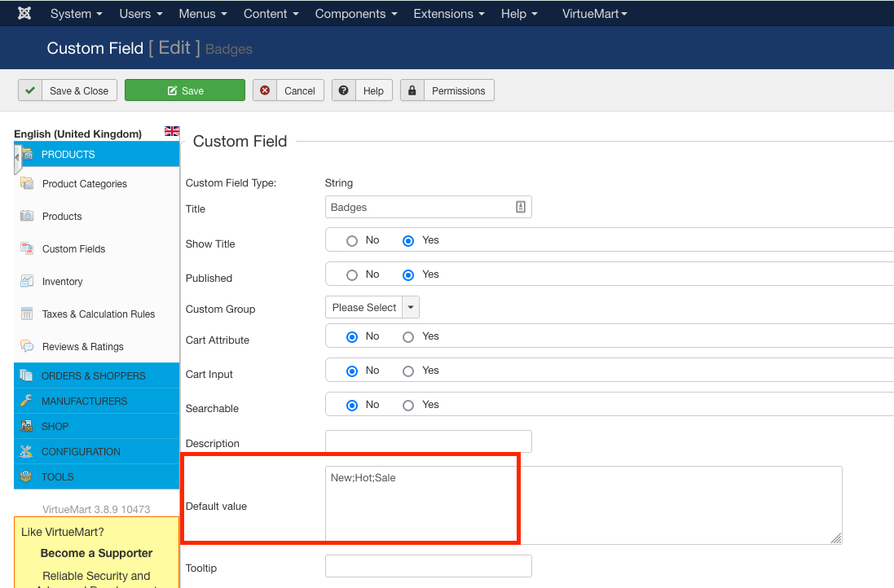This screenshot has width=894, height=588.
Task: Expand the Orders & Shoppers section
Action: 93,375
